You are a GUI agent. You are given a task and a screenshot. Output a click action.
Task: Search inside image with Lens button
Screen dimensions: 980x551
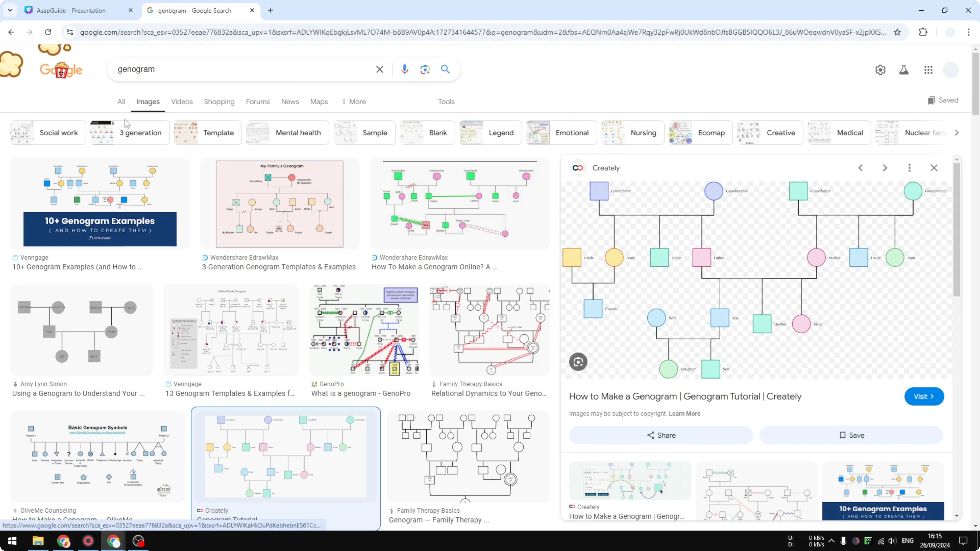(578, 362)
